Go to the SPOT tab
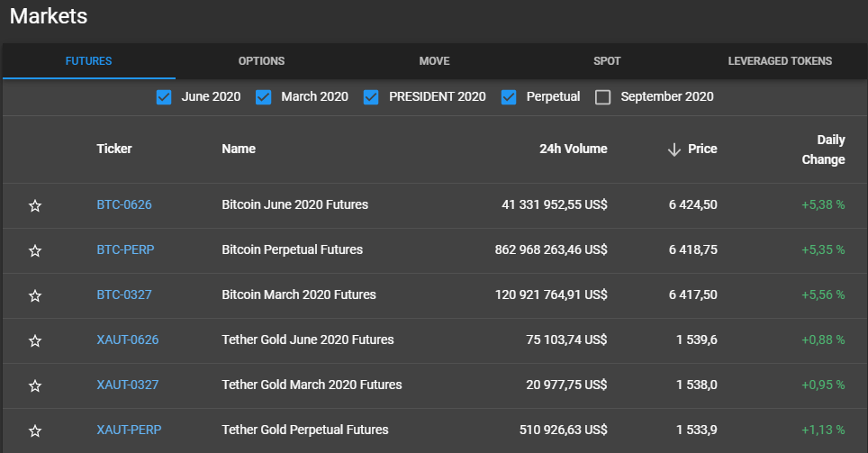This screenshot has width=868, height=453. pos(607,61)
